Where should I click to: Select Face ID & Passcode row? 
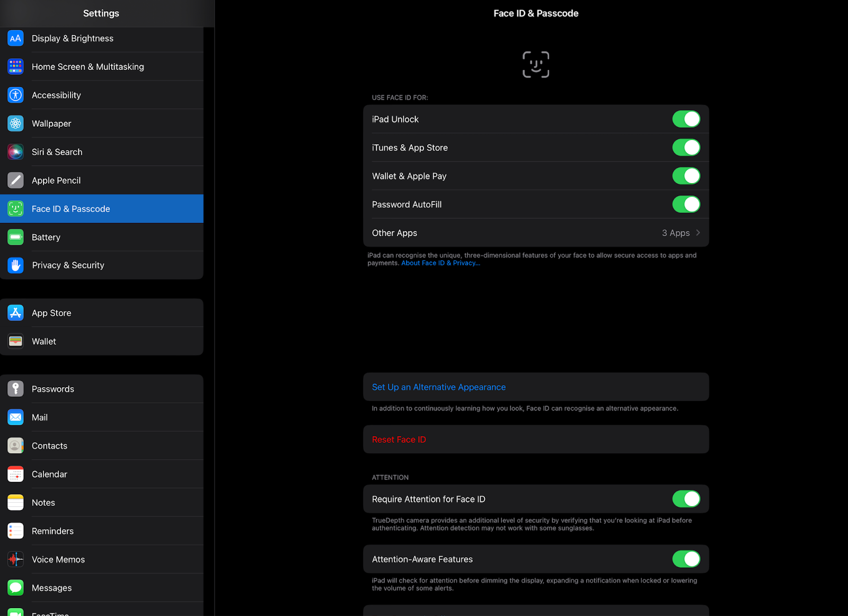102,209
